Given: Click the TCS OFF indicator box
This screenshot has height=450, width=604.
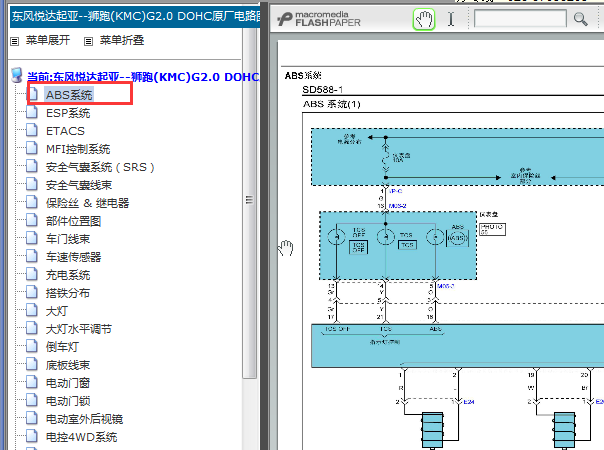Looking at the screenshot, I should 358,247.
